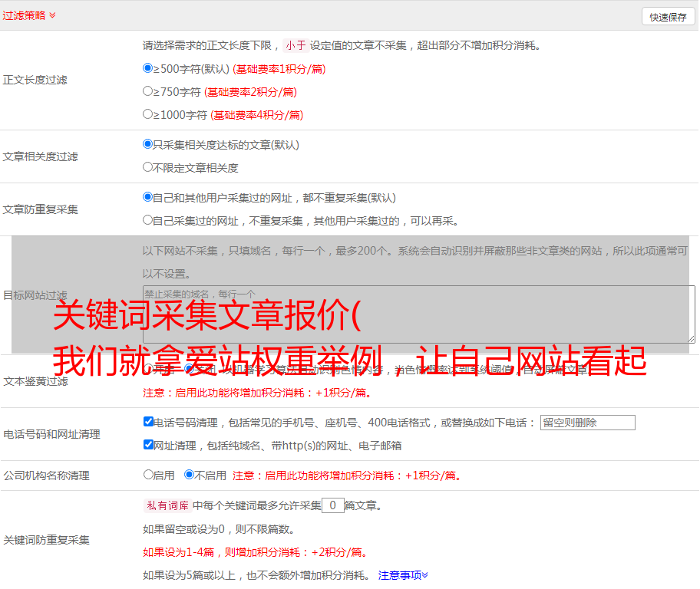The width and height of the screenshot is (700, 589).
Task: Click the 禁止采集的域名 textarea
Action: (419, 314)
